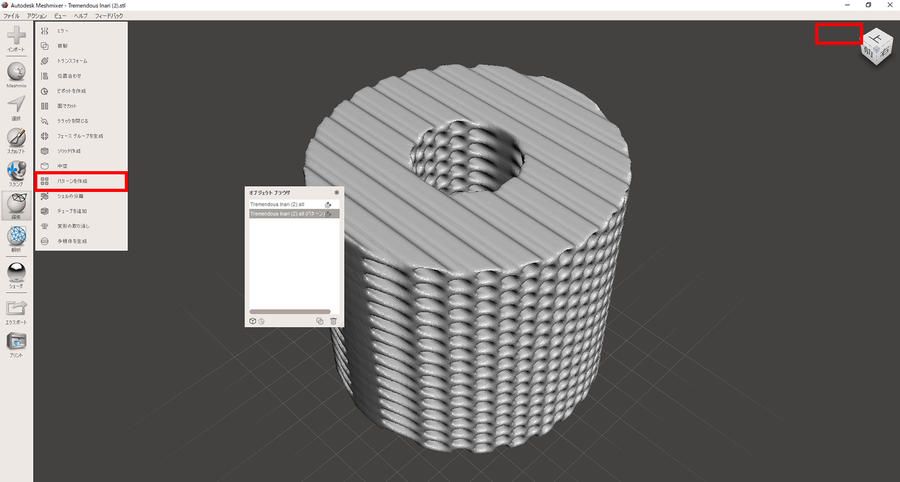900x482 pixels.
Task: Open the ファイル (File) menu
Action: [x=11, y=17]
